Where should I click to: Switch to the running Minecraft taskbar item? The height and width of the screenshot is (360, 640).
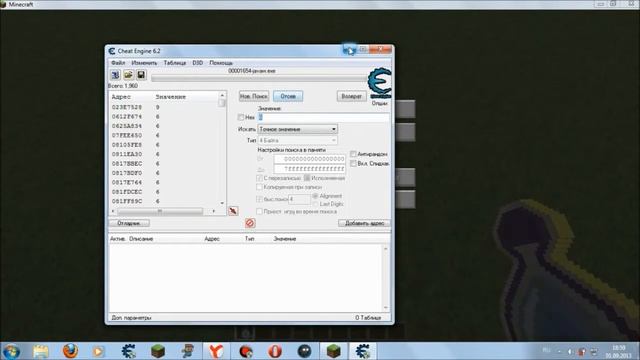(333, 351)
